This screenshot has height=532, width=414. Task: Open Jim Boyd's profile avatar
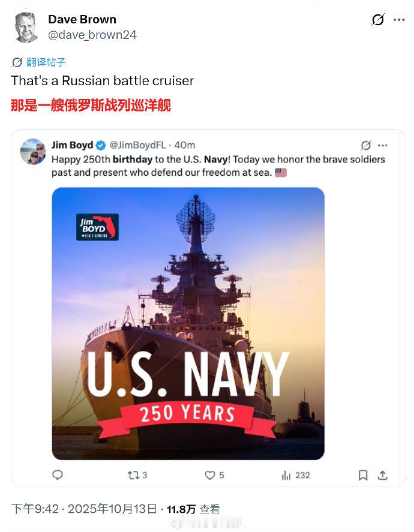[32, 152]
